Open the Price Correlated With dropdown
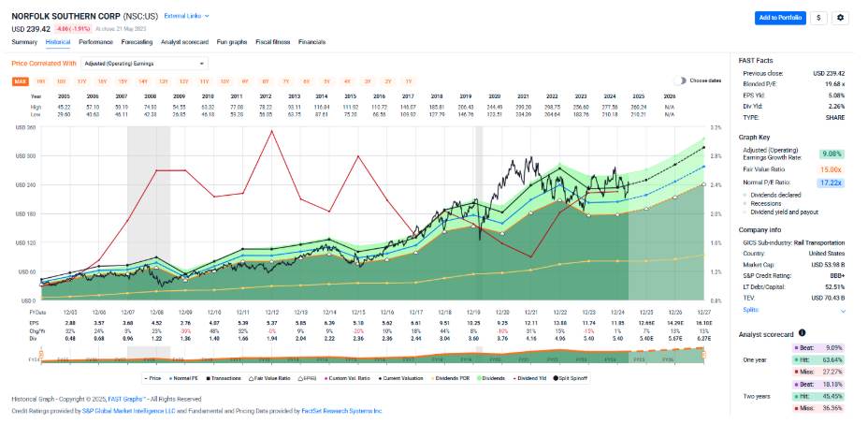 pyautogui.click(x=144, y=64)
